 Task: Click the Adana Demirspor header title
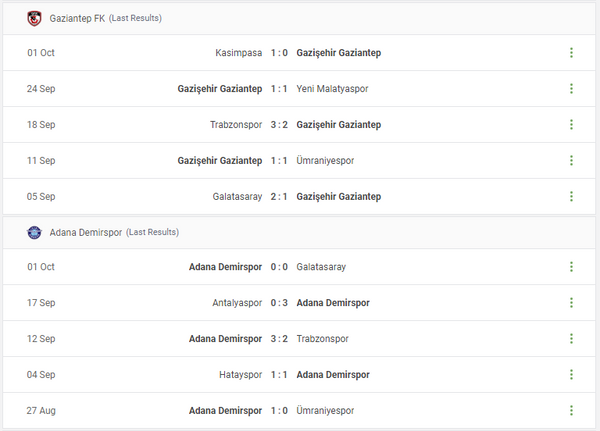point(85,232)
